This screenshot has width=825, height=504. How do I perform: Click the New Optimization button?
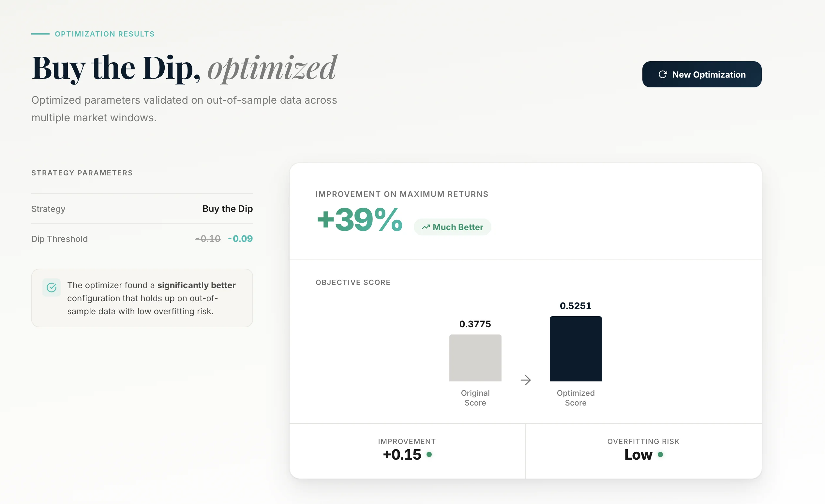(701, 74)
